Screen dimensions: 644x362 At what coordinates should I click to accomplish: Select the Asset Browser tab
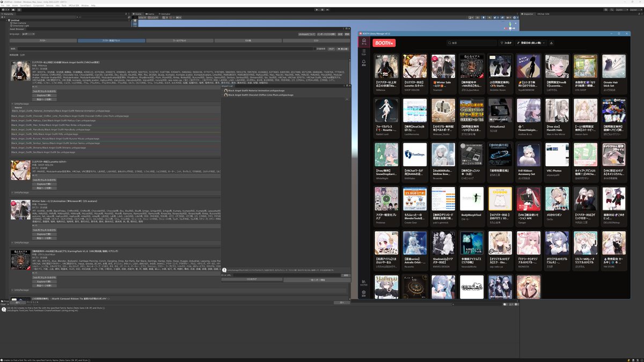tap(16, 29)
